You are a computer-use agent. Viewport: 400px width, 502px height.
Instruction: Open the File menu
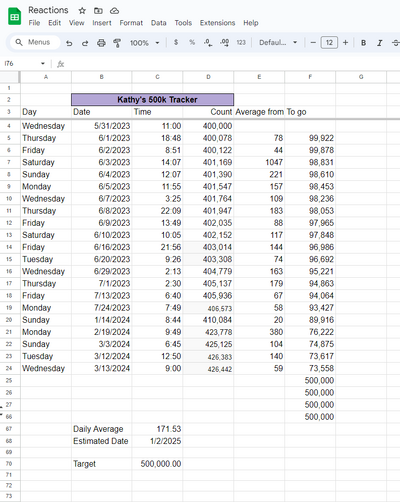[x=34, y=23]
